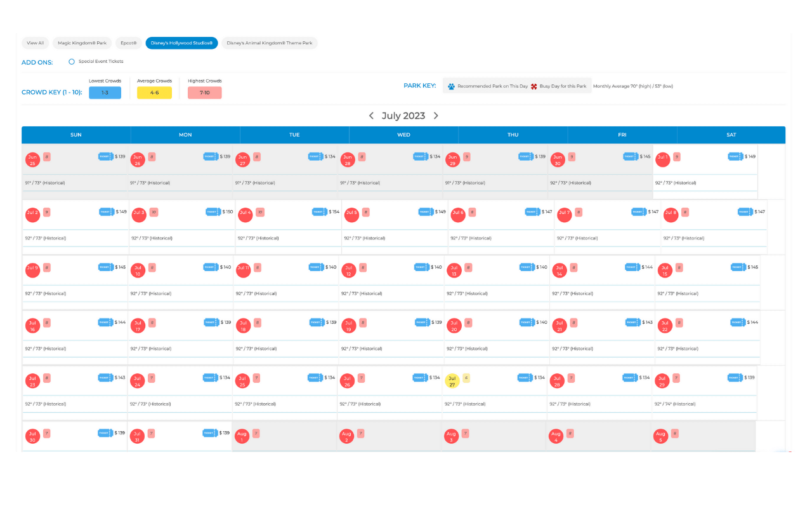Viewport: 812px width, 527px height.
Task: Click the WED column header
Action: 403,135
